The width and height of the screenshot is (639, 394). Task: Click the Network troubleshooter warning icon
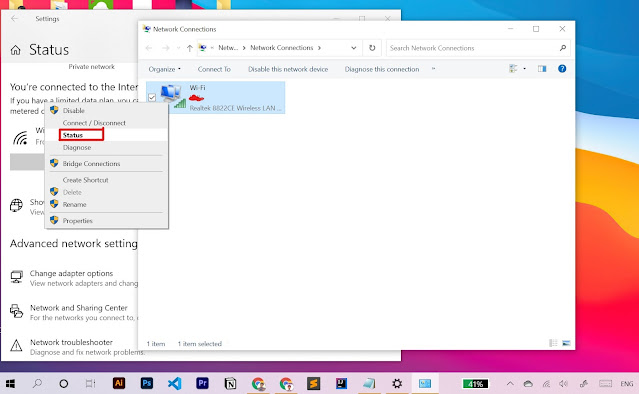pyautogui.click(x=16, y=346)
